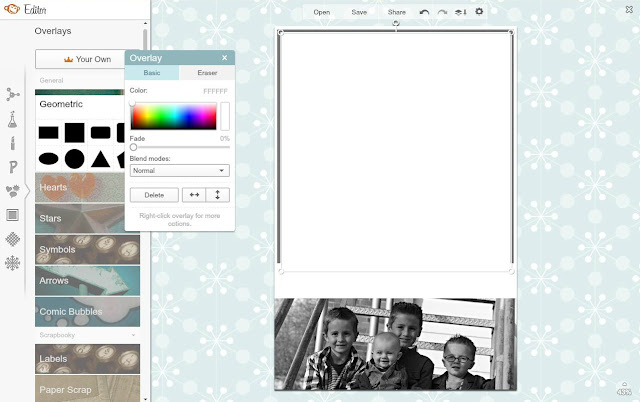The image size is (640, 402).
Task: Click Save in top toolbar
Action: [x=359, y=12]
